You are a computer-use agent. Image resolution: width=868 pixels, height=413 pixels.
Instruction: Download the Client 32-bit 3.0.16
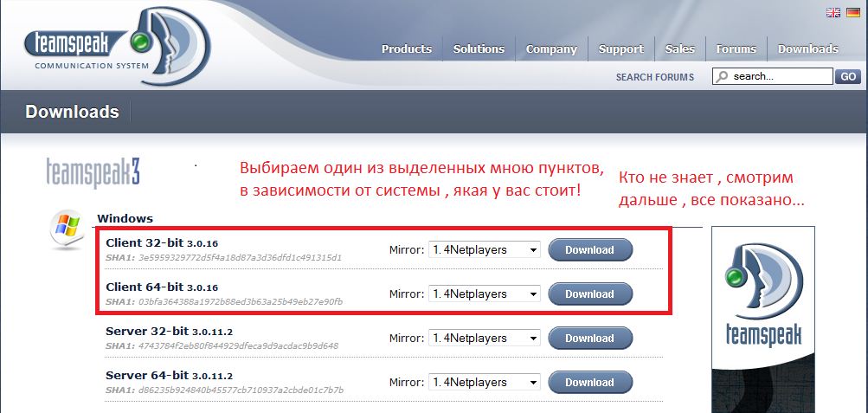point(590,249)
